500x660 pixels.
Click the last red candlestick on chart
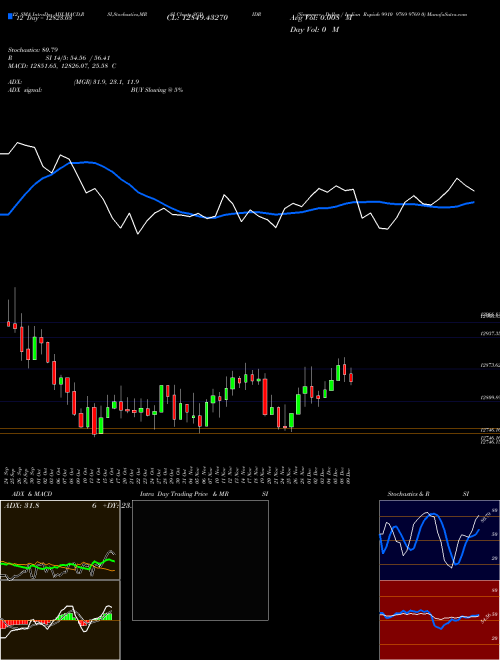(351, 378)
